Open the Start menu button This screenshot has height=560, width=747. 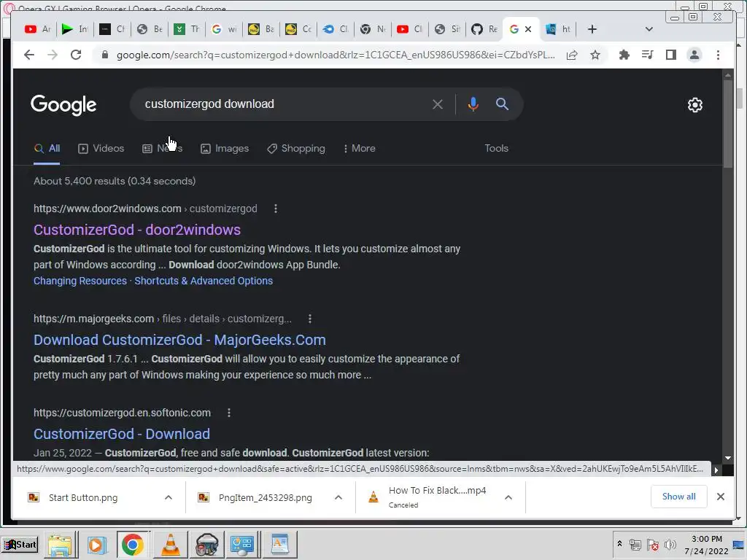[x=20, y=544]
